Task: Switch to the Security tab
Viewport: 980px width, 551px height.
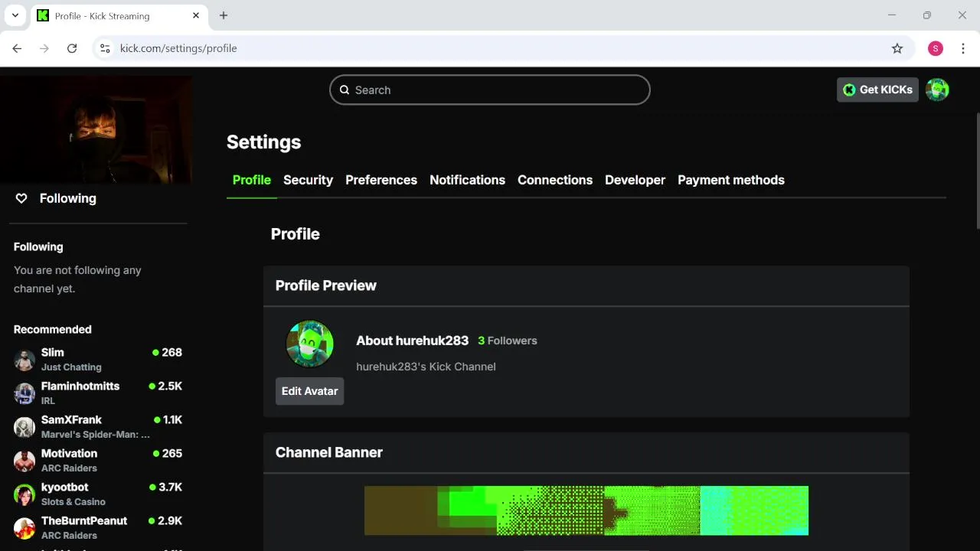Action: (308, 180)
